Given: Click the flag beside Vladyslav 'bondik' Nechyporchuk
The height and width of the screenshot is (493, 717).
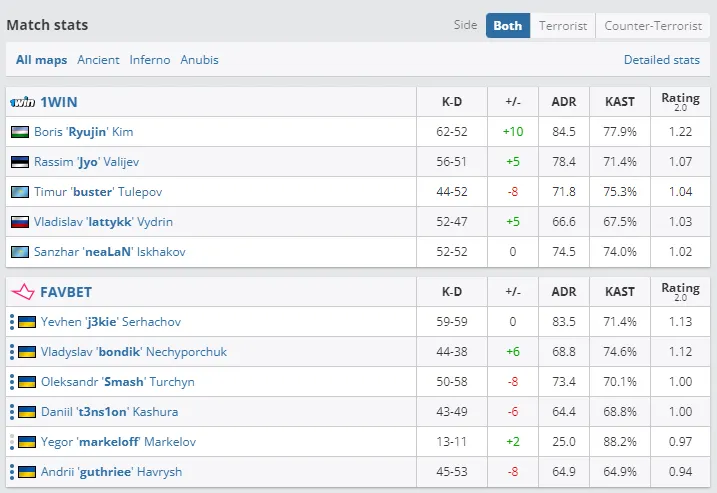Looking at the screenshot, I should pos(27,352).
